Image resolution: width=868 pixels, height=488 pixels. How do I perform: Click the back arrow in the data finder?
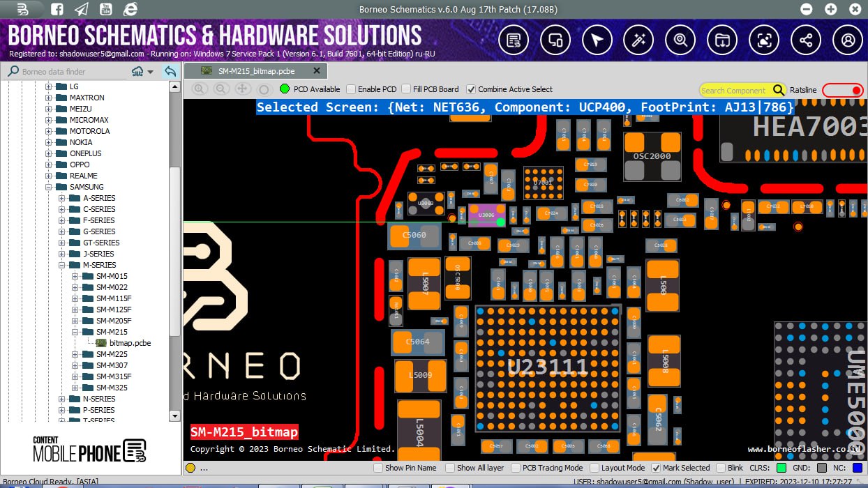(170, 71)
